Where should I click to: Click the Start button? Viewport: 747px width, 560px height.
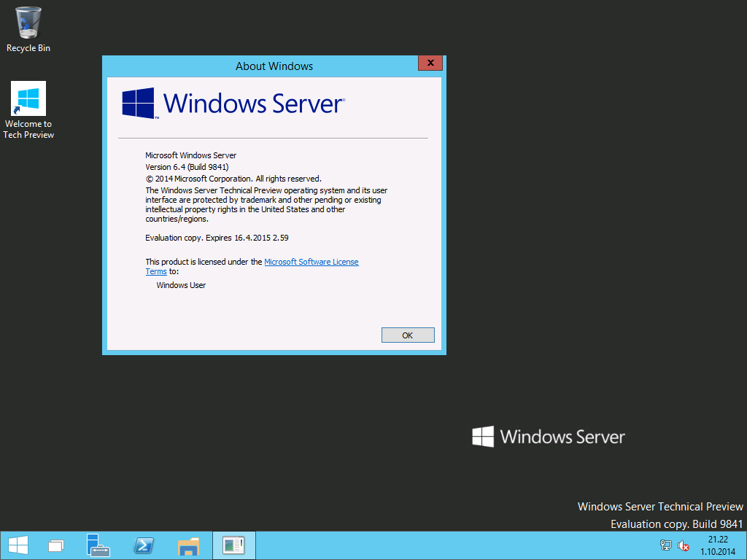[17, 545]
